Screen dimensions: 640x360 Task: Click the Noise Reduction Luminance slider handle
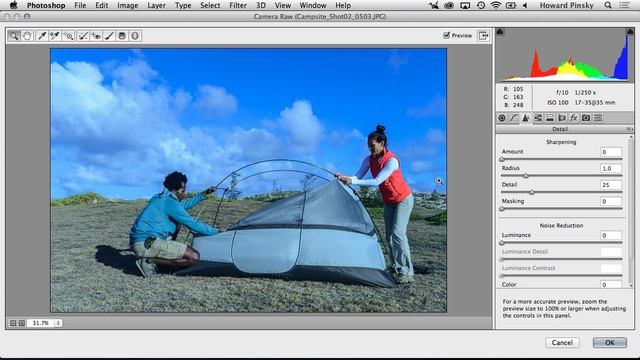502,243
